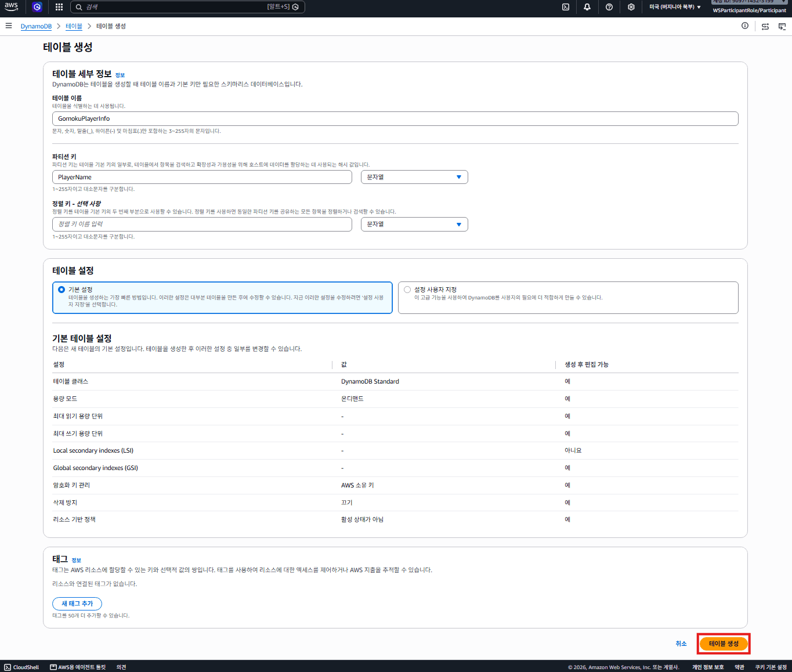Click the purple hexagon icon beside the AWS logo
Screen dimensions: 792x672
click(x=37, y=7)
